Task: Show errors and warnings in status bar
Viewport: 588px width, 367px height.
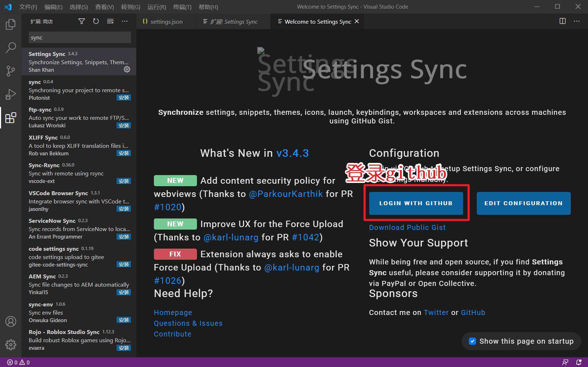Action: [x=19, y=362]
